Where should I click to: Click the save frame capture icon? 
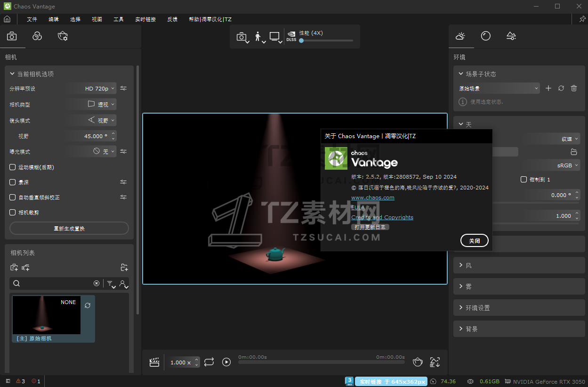[x=435, y=362]
